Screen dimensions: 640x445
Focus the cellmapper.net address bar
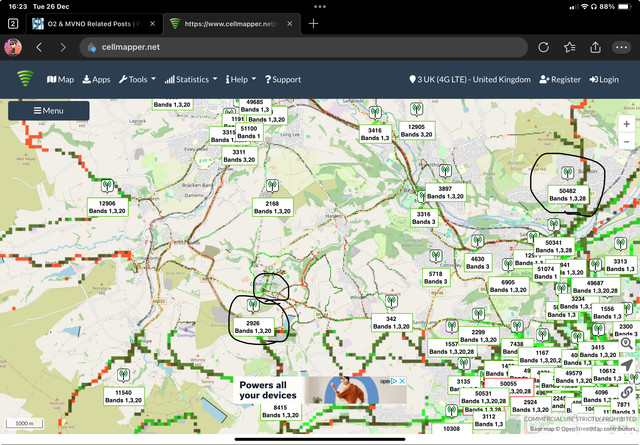[303, 47]
